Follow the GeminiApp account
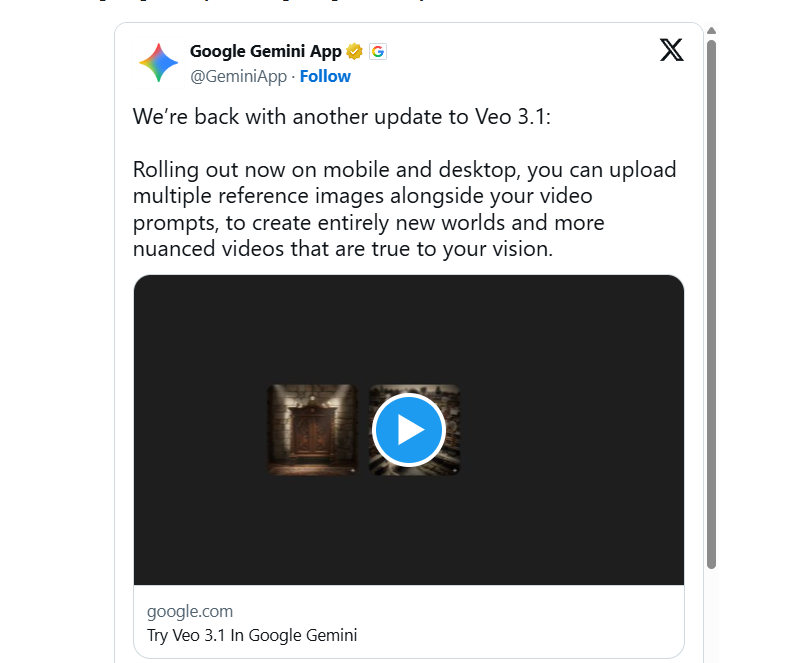Image resolution: width=797 pixels, height=663 pixels. [325, 76]
